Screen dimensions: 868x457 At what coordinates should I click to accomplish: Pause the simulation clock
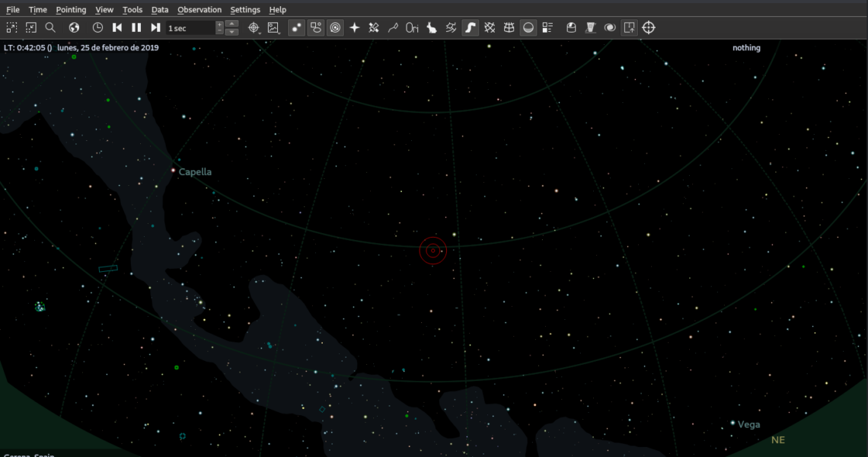pos(136,27)
